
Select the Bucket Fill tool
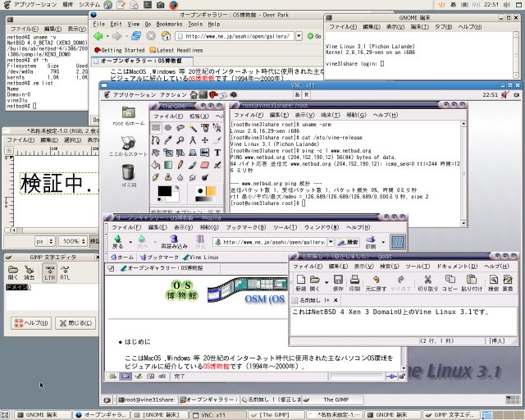[x=156, y=165]
